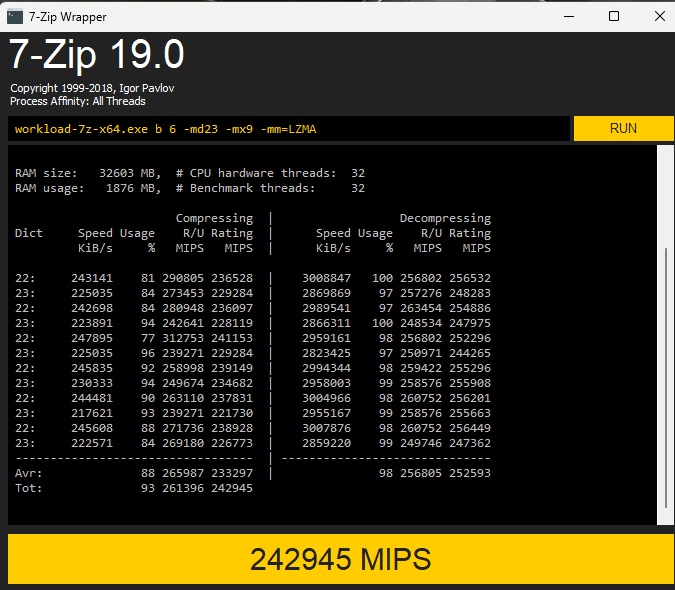Click the Decompressing column header
675x590 pixels.
pos(445,218)
